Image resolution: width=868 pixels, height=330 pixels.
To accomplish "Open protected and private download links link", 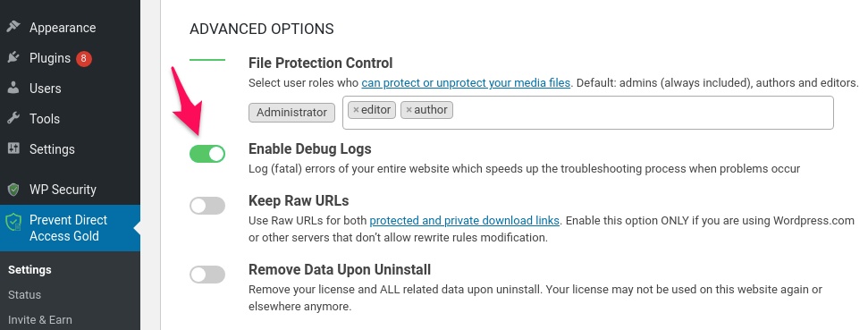I will tap(465, 220).
